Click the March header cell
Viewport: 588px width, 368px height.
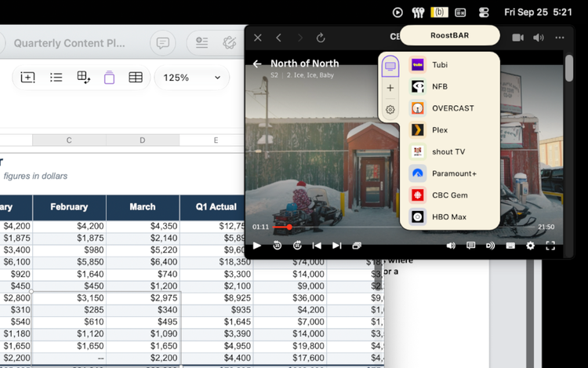coord(143,207)
